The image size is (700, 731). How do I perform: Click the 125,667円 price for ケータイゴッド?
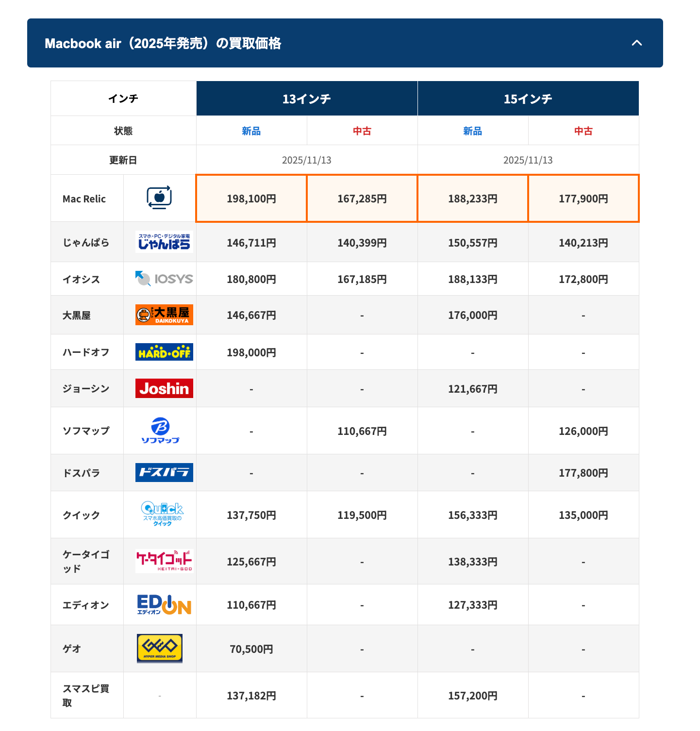pyautogui.click(x=251, y=562)
